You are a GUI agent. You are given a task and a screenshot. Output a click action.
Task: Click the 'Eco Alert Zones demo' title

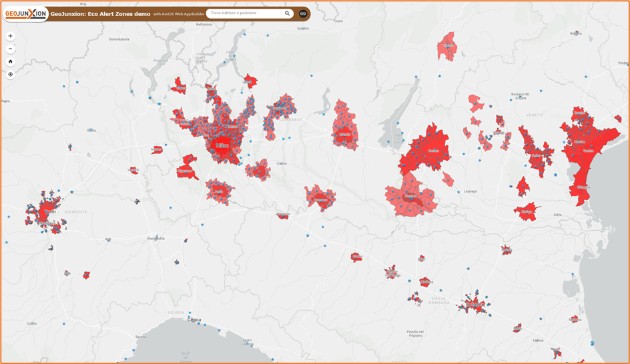(100, 14)
